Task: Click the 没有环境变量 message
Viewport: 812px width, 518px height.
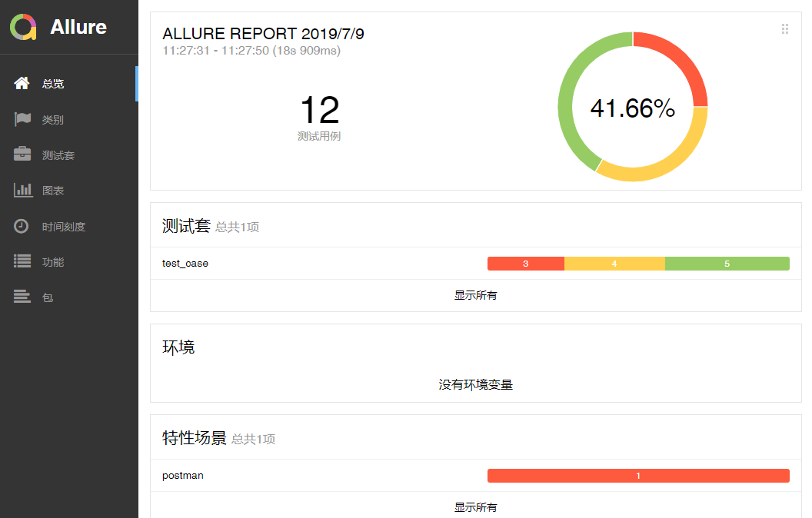Action: pos(475,385)
